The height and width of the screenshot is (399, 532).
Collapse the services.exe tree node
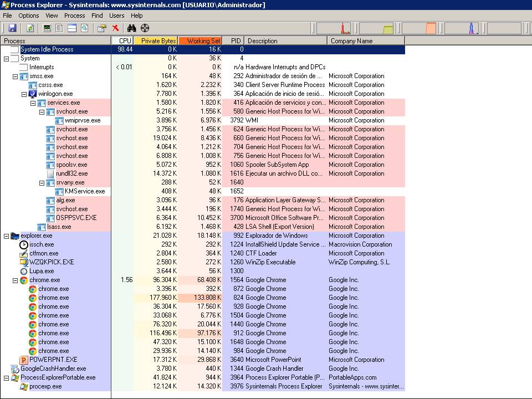click(33, 103)
